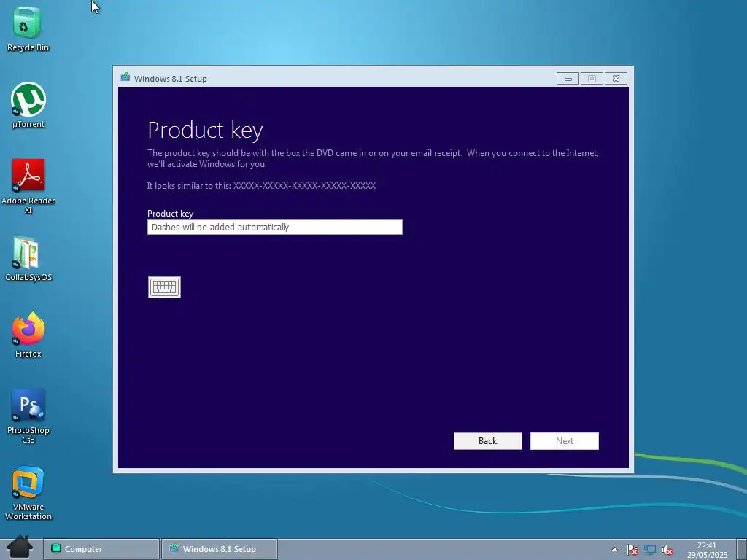Image resolution: width=747 pixels, height=560 pixels.
Task: Open the Recycle Bin desktop icon
Action: [x=28, y=29]
